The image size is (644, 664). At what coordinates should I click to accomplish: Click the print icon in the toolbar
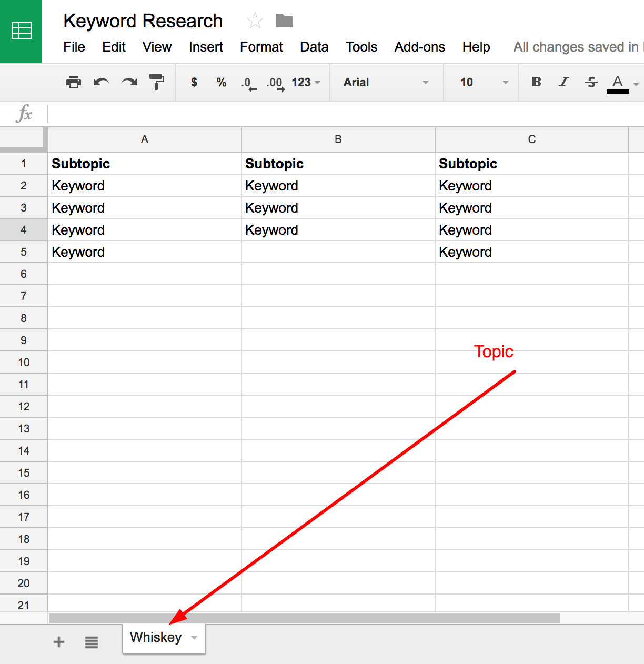pos(74,82)
